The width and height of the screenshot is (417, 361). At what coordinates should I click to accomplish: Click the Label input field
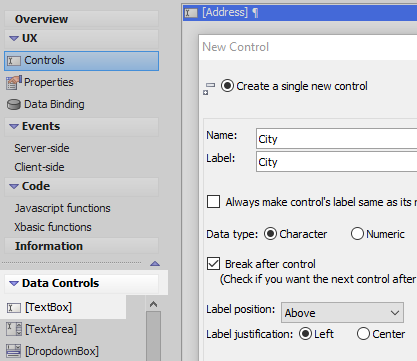coord(337,162)
